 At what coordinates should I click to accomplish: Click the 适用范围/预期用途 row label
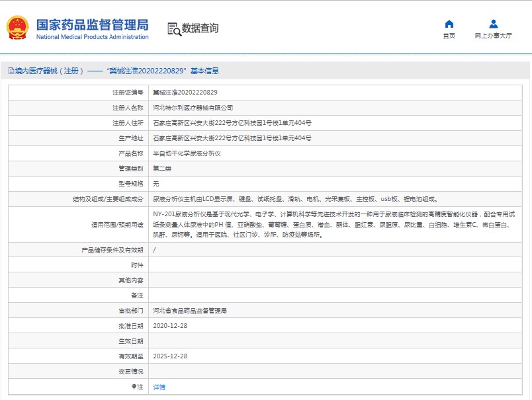click(117, 224)
